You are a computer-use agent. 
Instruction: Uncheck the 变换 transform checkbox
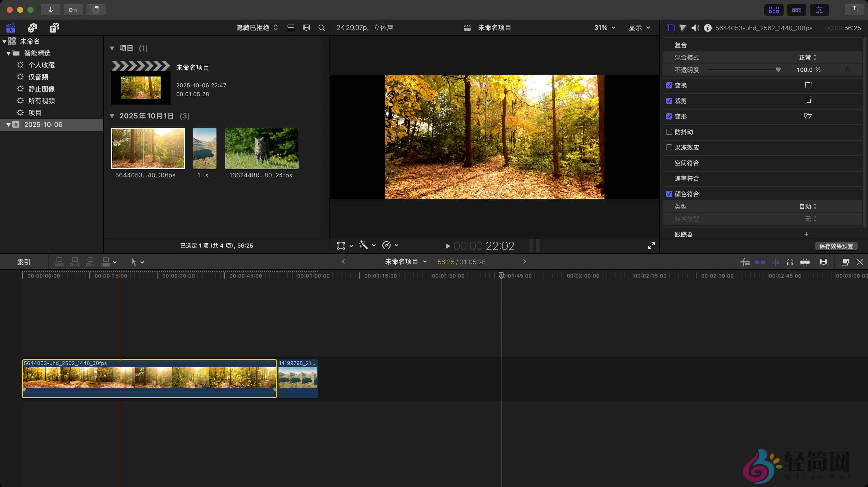coord(670,85)
